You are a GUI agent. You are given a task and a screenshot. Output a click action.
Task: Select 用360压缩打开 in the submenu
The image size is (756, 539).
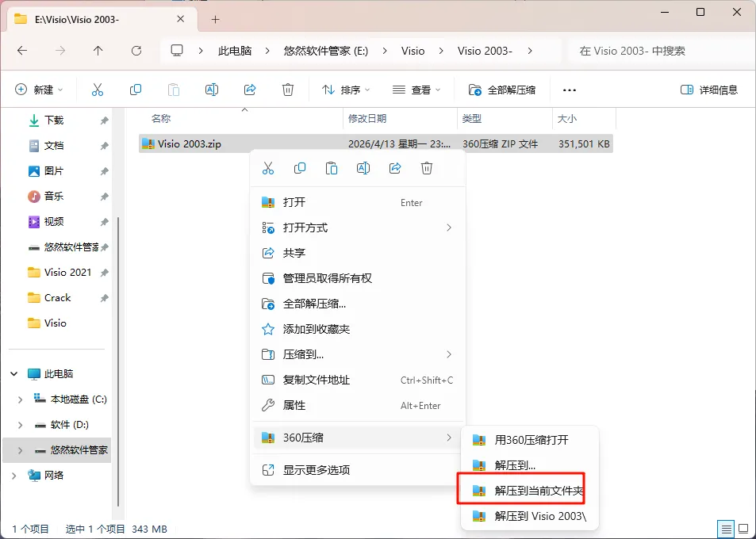530,440
